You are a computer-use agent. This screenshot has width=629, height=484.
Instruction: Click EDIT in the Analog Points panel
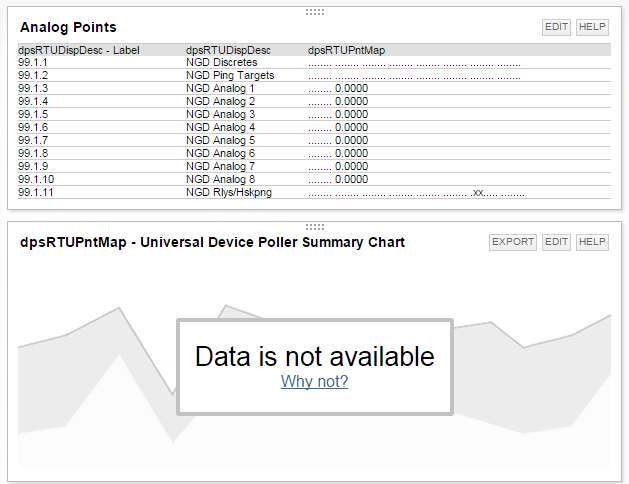(x=556, y=27)
